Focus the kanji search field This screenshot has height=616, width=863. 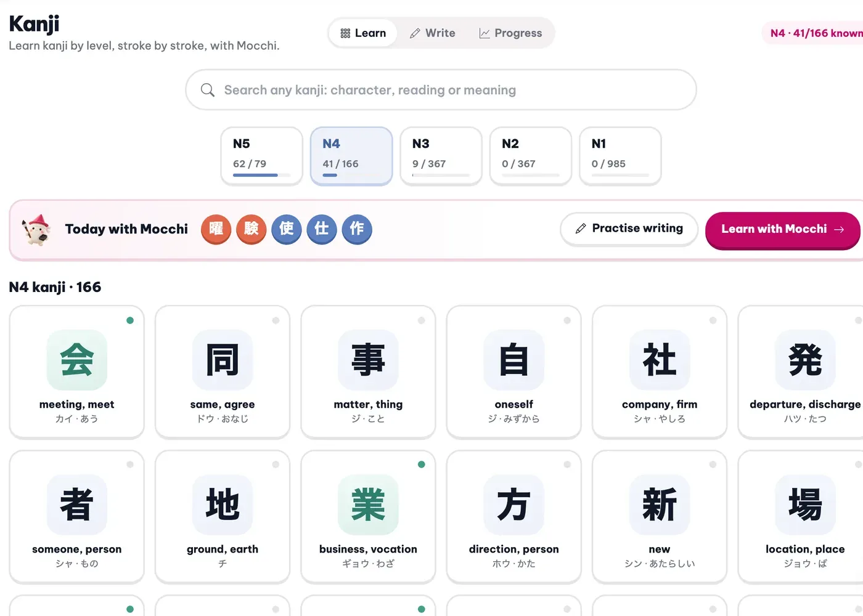[441, 90]
